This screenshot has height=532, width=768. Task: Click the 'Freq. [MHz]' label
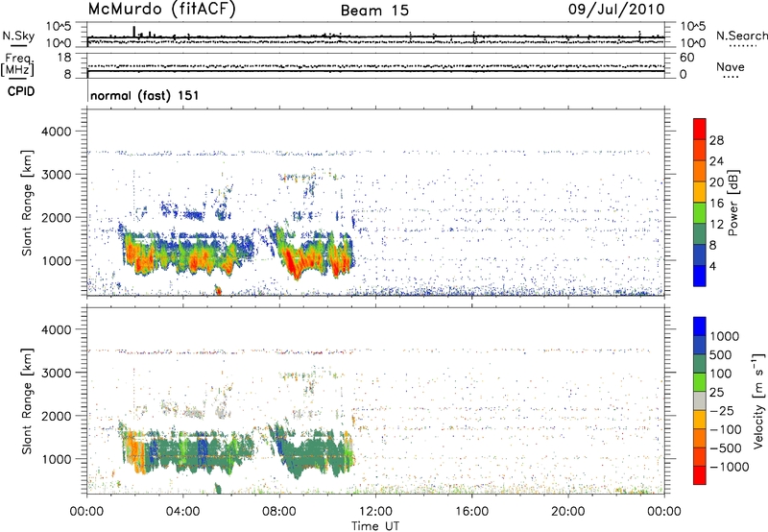17,65
